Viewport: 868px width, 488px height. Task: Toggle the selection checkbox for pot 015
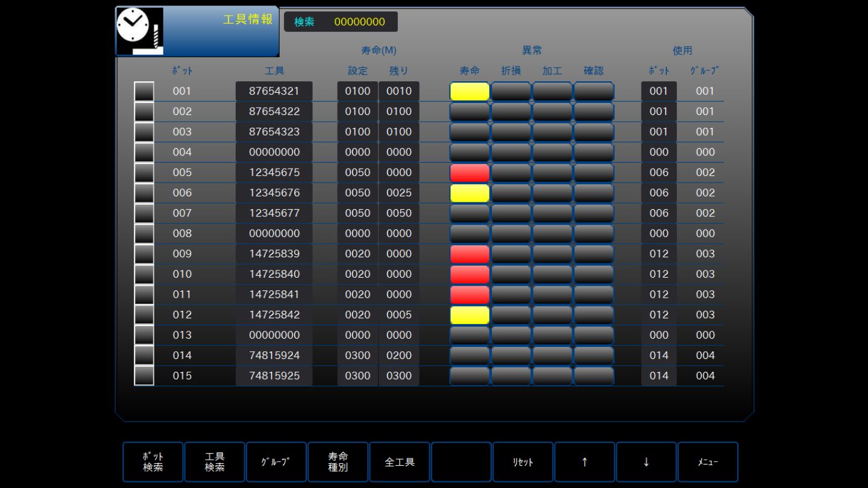(144, 376)
